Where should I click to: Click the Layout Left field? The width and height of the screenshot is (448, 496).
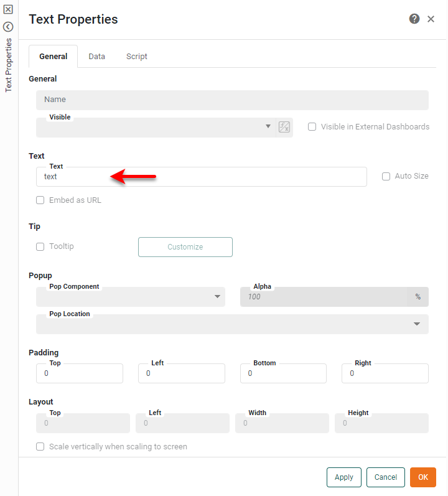tap(182, 423)
